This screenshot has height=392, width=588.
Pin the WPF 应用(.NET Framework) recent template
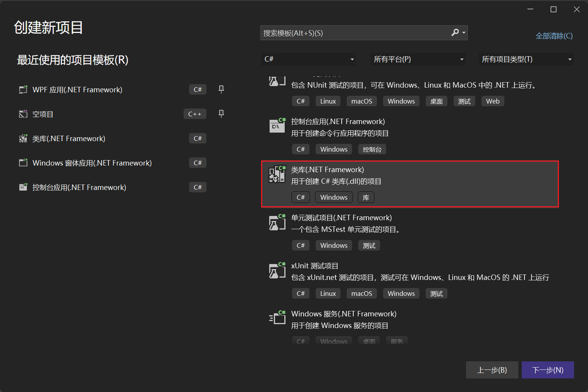pos(221,89)
